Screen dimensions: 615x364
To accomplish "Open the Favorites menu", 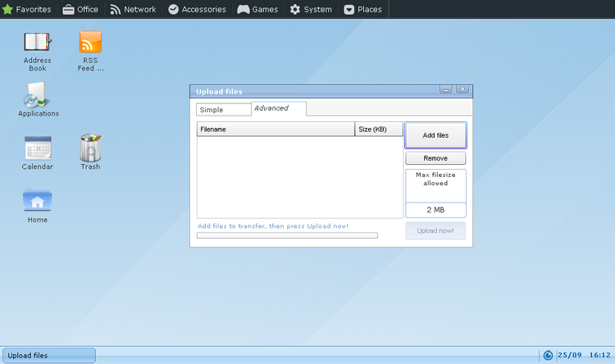I will click(27, 10).
